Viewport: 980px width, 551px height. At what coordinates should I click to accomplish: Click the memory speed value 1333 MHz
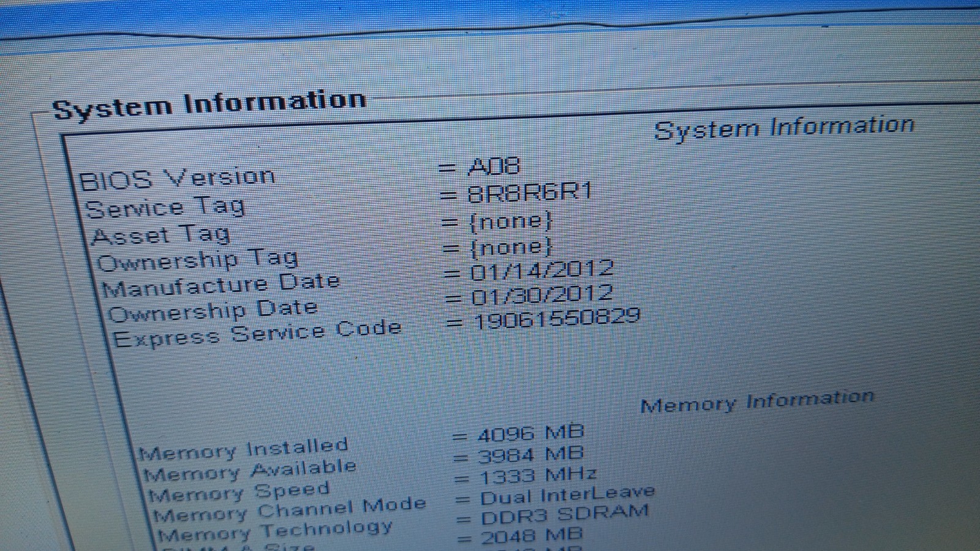(x=538, y=476)
